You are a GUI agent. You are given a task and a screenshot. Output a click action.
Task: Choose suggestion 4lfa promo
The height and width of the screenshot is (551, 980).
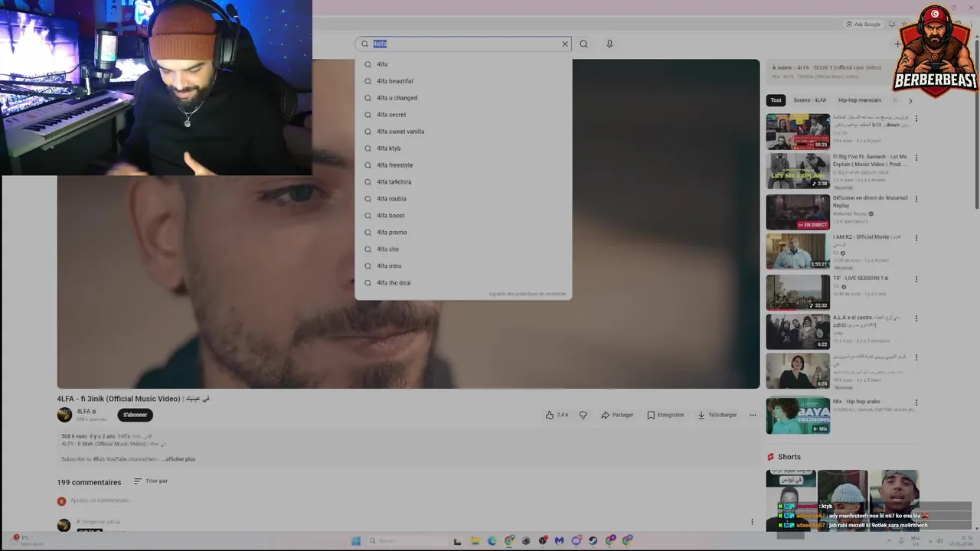[x=463, y=233]
